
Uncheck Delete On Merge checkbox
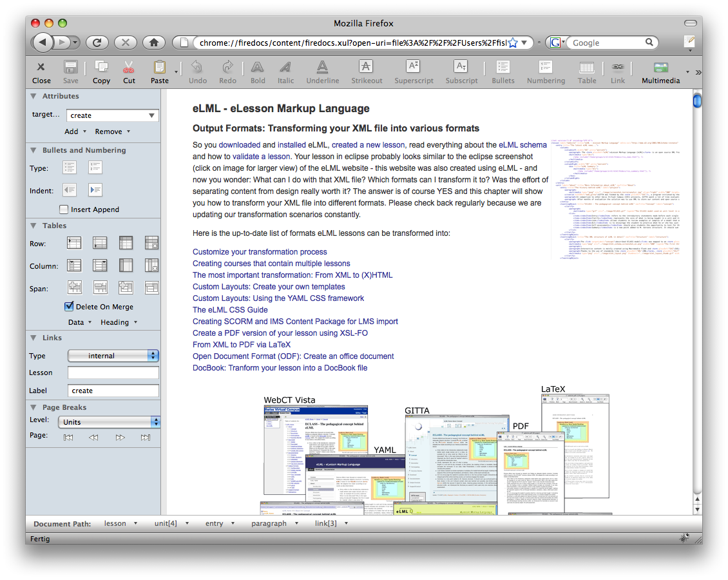coord(69,306)
